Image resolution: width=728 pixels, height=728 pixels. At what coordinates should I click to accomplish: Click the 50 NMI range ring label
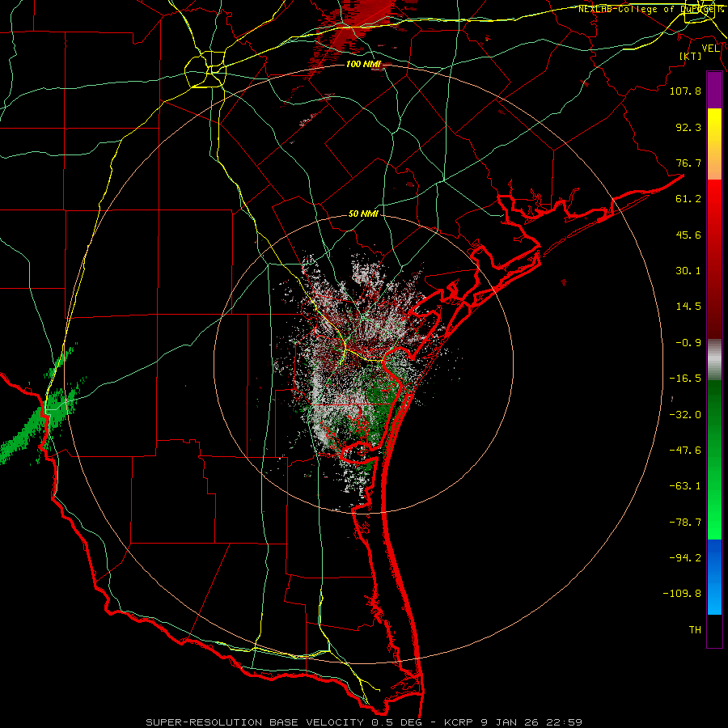363,214
